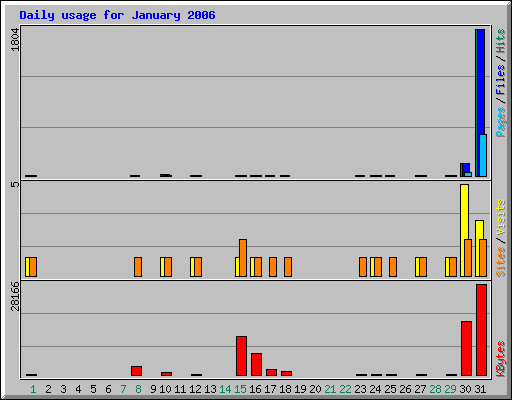Select the orange Sites bar for day 8
This screenshot has height=400, width=512.
(x=138, y=267)
